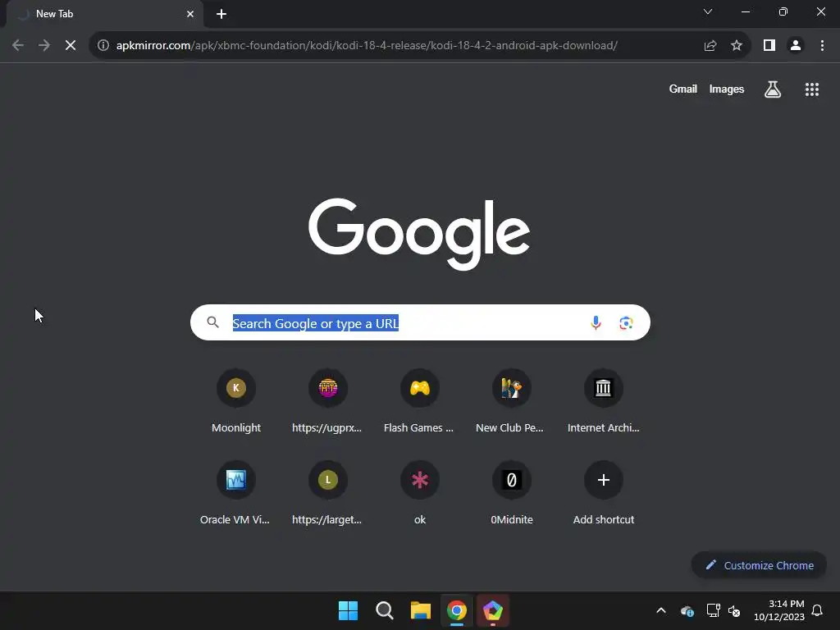840x630 pixels.
Task: Start voice search with microphone icon
Action: [596, 322]
